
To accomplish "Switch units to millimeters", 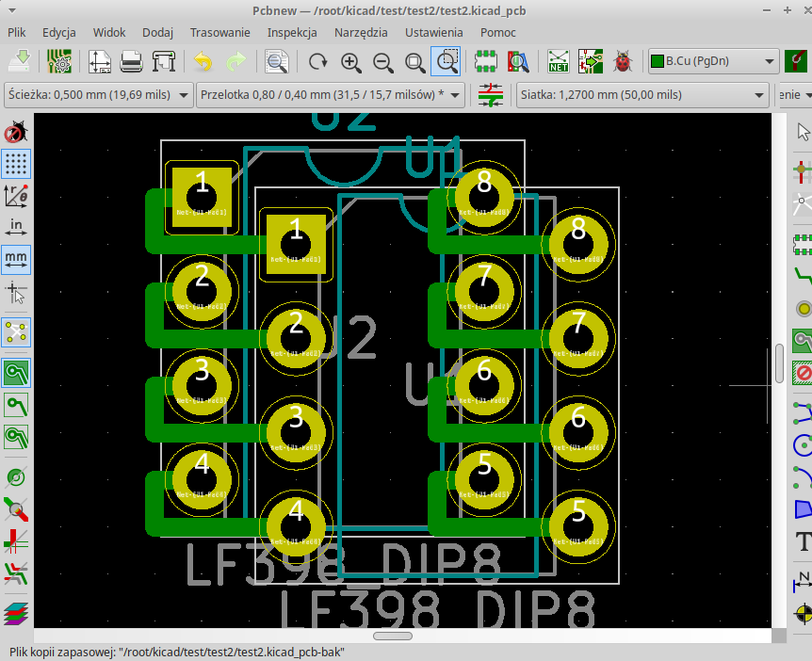I will pyautogui.click(x=16, y=259).
